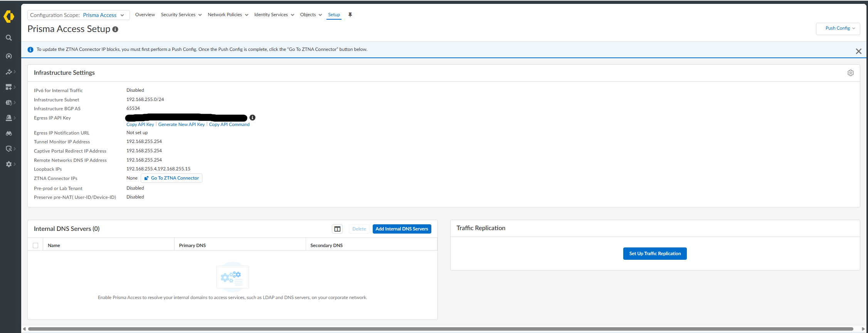Click the blue info icon in the banner
Image resolution: width=868 pixels, height=333 pixels.
click(30, 50)
